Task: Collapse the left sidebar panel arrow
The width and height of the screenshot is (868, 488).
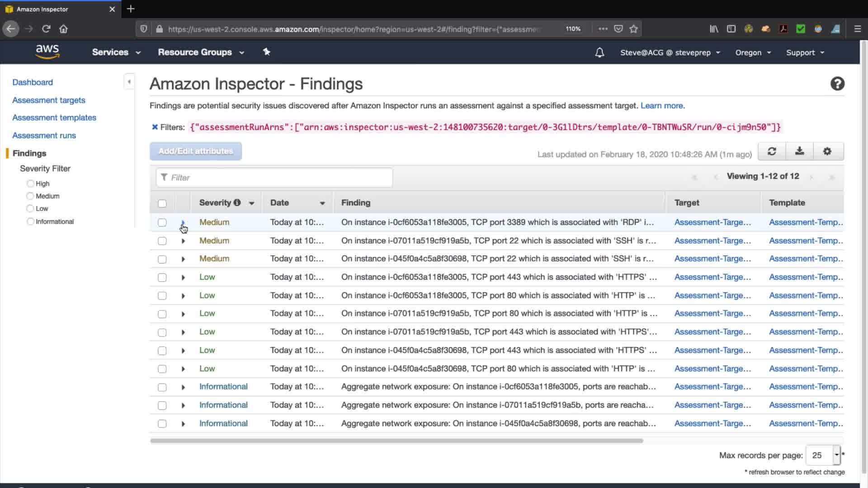Action: pyautogui.click(x=129, y=82)
